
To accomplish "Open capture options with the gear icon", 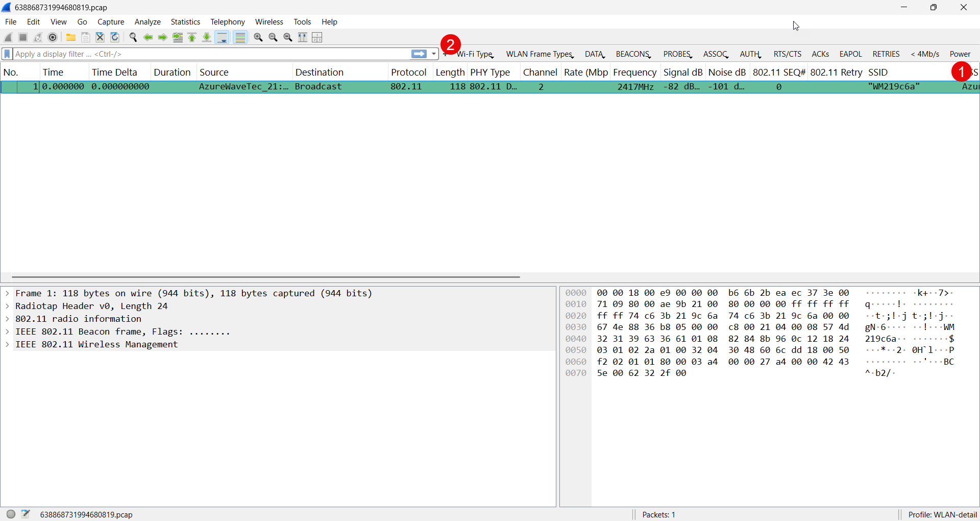I will pos(53,37).
